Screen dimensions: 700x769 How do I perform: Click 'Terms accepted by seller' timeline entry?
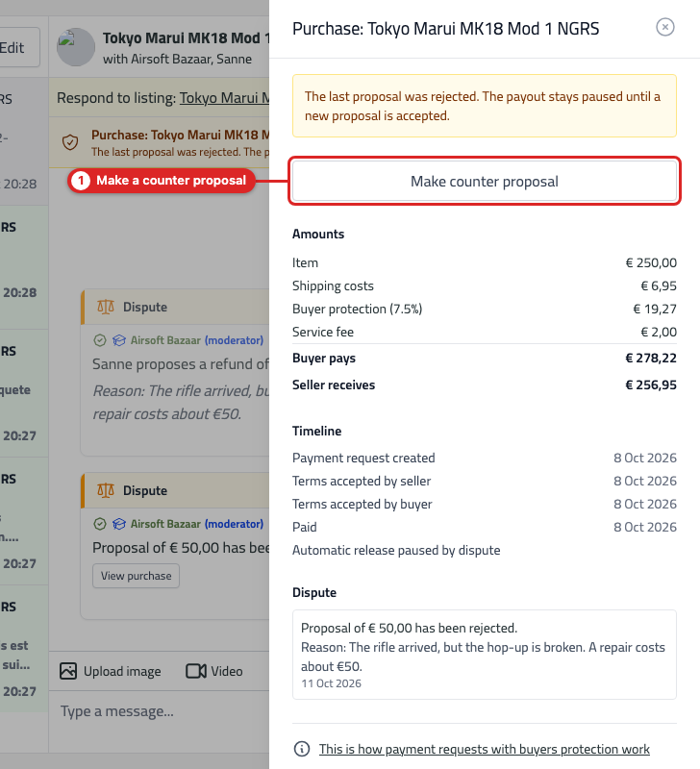pyautogui.click(x=485, y=482)
